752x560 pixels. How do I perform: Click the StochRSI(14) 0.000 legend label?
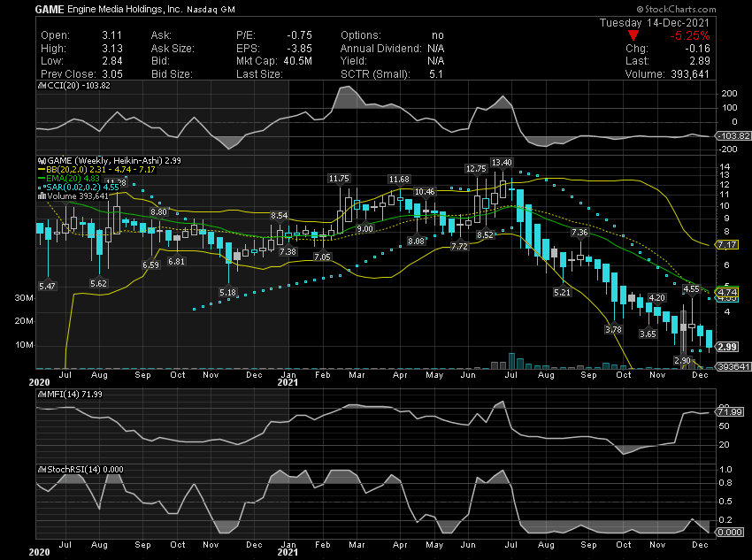coord(85,470)
